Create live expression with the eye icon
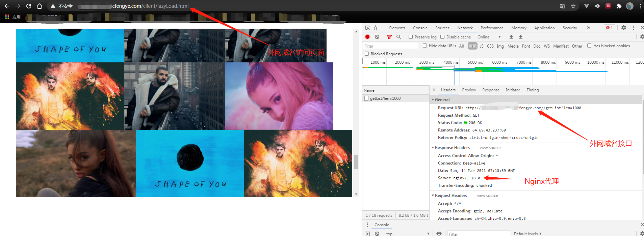644x236 pixels. pyautogui.click(x=439, y=234)
